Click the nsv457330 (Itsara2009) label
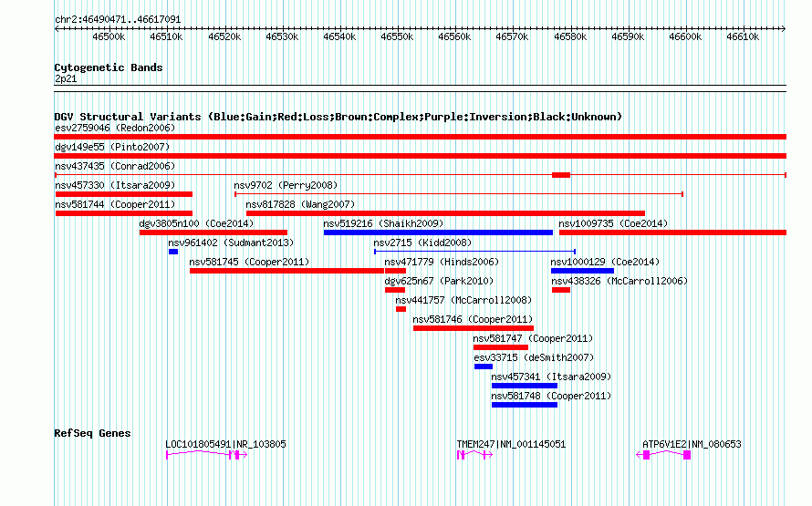Screen dimensions: 812x506 [115, 185]
